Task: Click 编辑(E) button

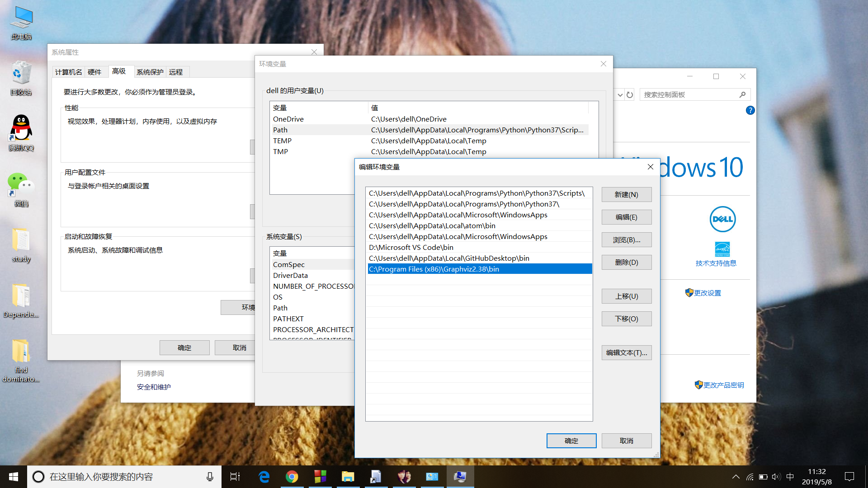Action: [x=626, y=217]
